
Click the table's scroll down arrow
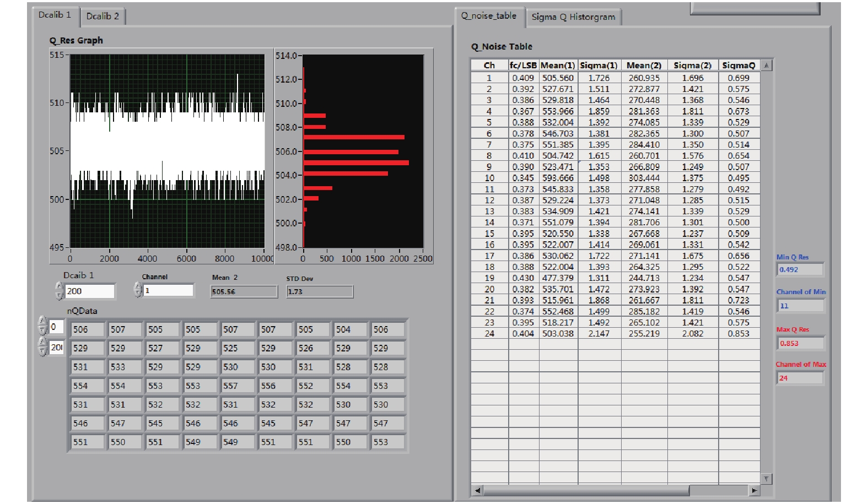click(x=766, y=479)
